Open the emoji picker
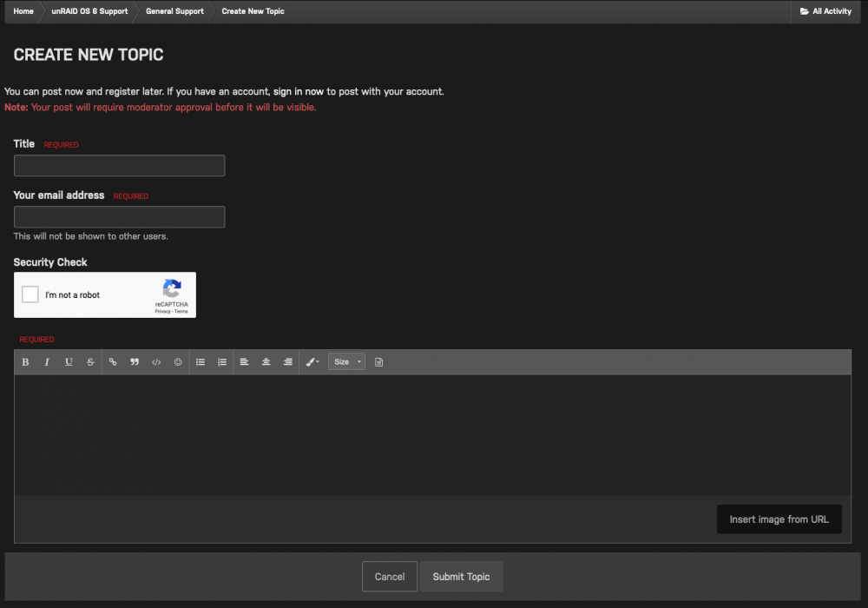This screenshot has height=608, width=868. tap(178, 362)
